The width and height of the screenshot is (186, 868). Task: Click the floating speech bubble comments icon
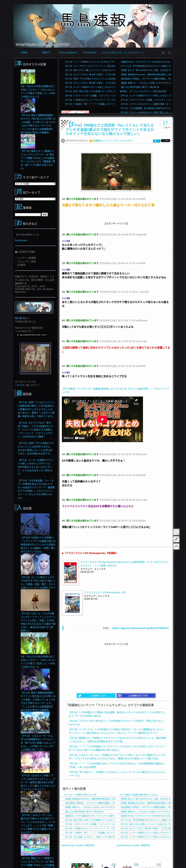point(176,532)
